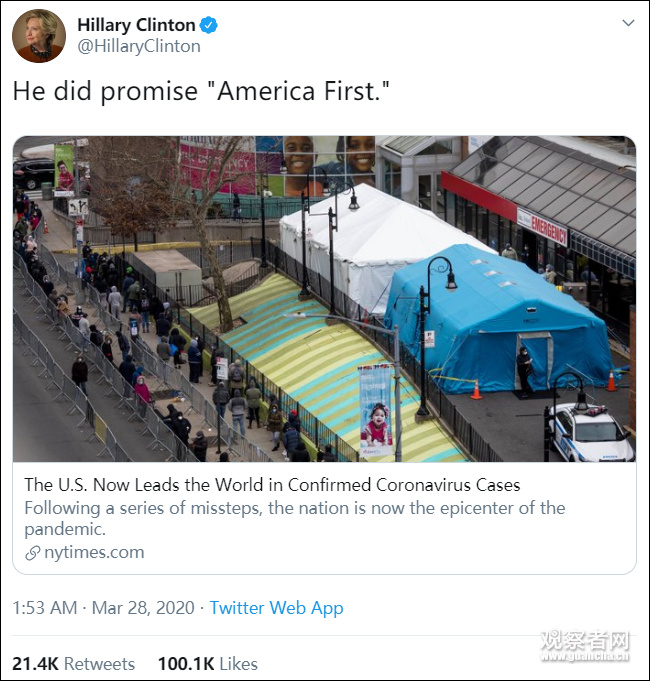Image resolution: width=650 pixels, height=681 pixels.
Task: Visit the nytimes.com source link
Action: pyautogui.click(x=94, y=552)
